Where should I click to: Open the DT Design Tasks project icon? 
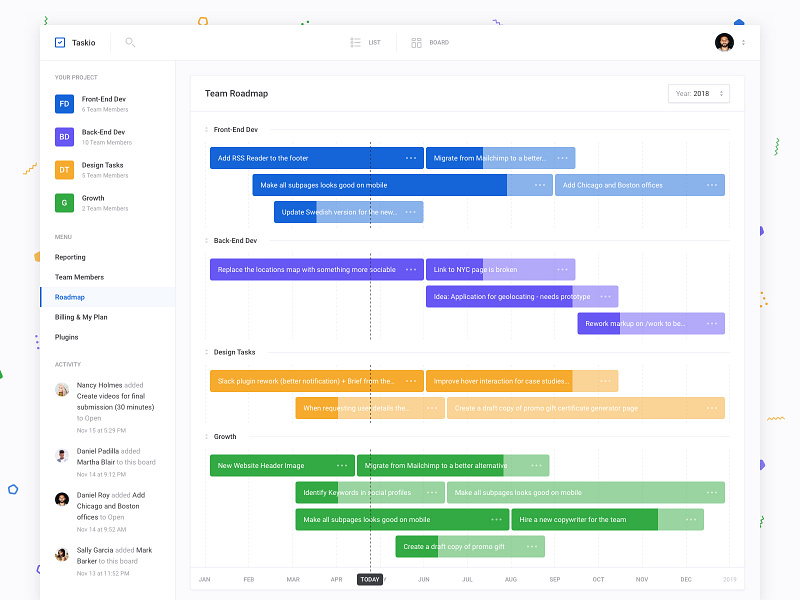point(64,170)
